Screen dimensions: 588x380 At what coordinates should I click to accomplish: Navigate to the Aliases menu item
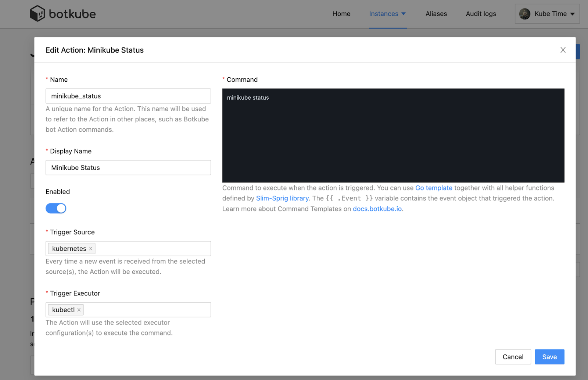436,14
